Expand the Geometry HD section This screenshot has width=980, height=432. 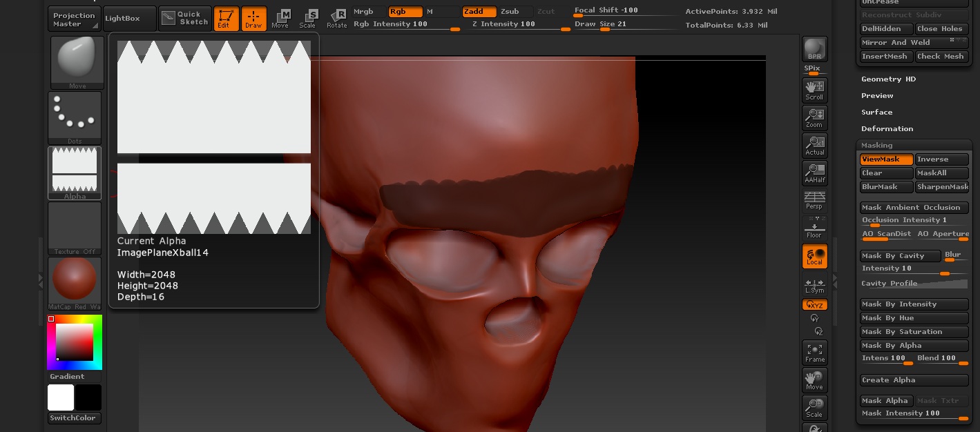[x=888, y=79]
